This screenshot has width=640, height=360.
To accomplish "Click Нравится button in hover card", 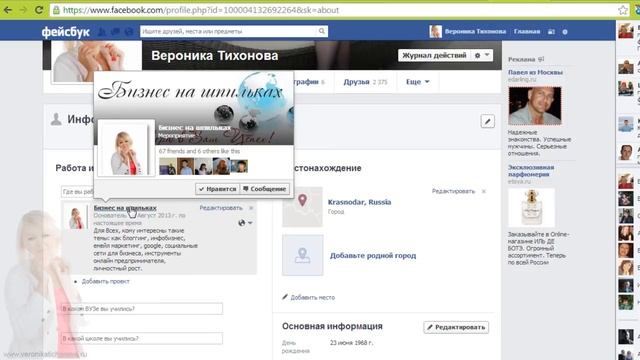I will (217, 189).
